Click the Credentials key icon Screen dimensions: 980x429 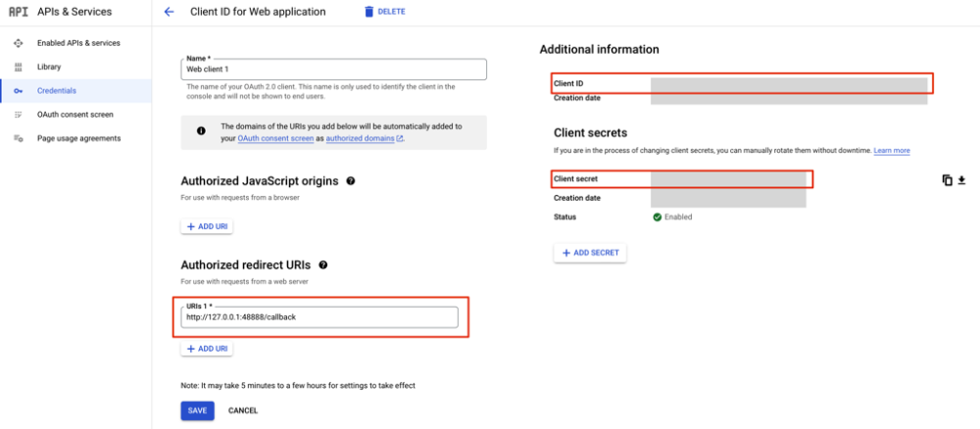coord(18,90)
